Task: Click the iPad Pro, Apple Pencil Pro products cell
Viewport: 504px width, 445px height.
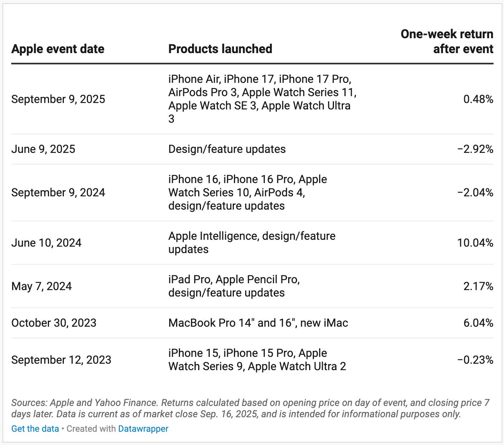Action: tap(234, 286)
